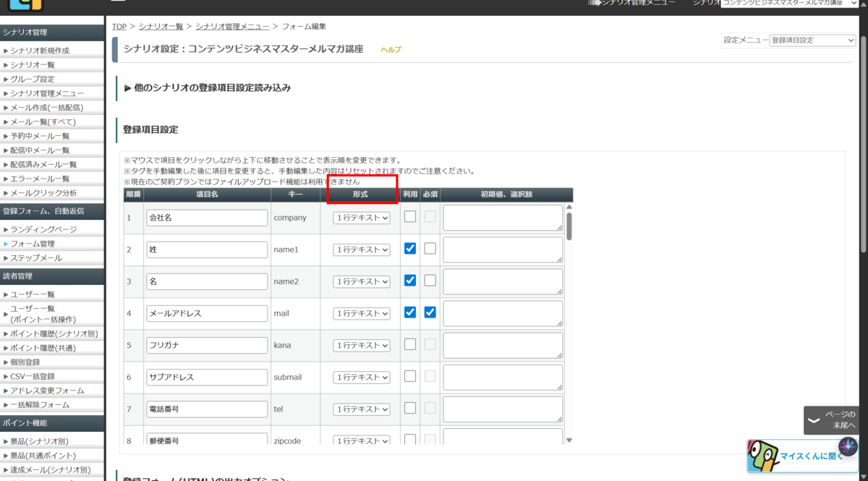Image resolution: width=868 pixels, height=481 pixels.
Task: Uncheck 必須 checkbox for メールアドレス row
Action: (430, 312)
